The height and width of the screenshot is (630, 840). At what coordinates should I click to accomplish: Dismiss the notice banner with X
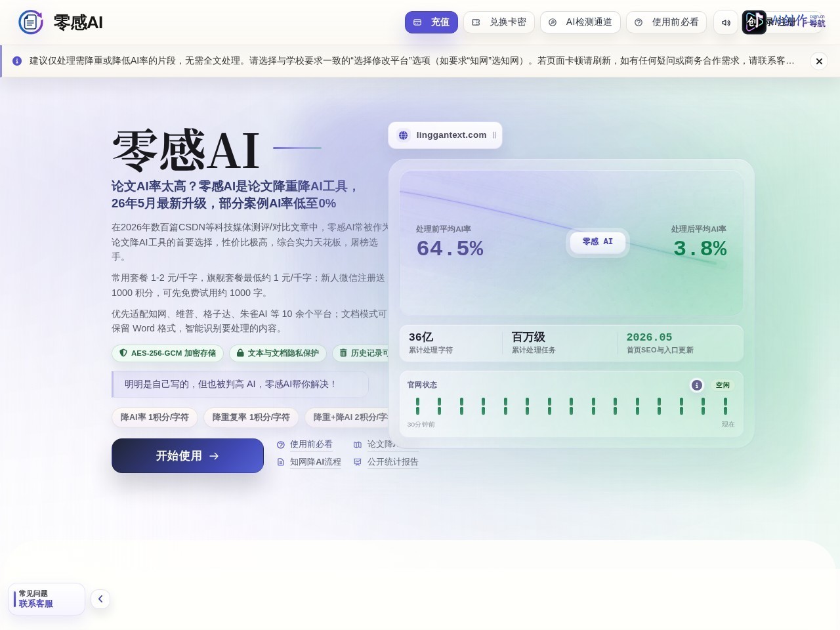point(819,61)
